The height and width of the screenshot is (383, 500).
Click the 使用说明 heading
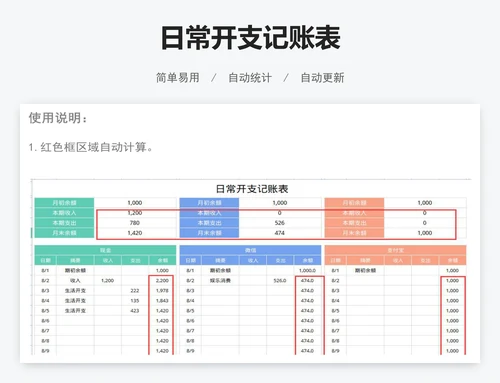point(58,118)
